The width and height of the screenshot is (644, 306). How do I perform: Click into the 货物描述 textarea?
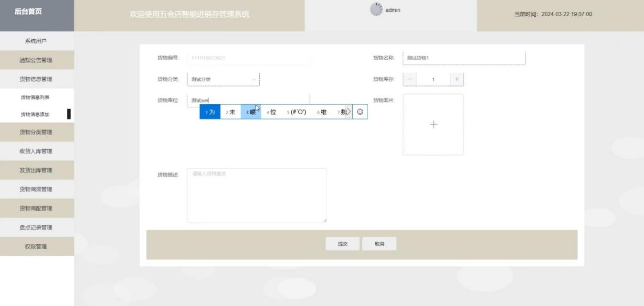(x=257, y=195)
